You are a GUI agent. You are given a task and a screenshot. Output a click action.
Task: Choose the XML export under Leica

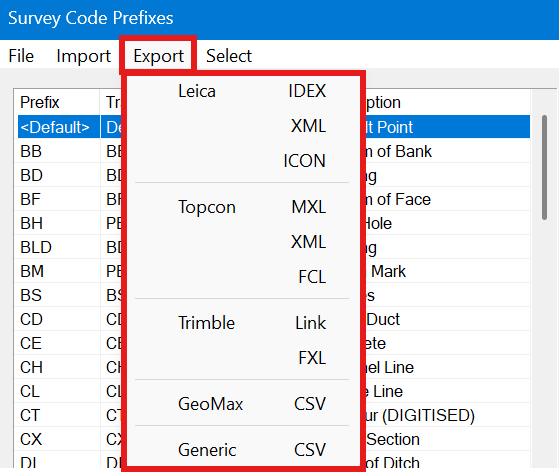point(243,126)
